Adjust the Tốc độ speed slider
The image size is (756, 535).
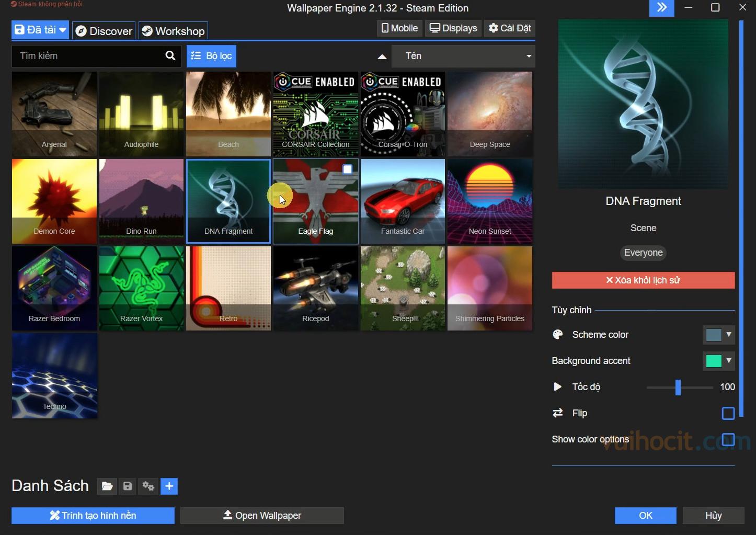point(679,387)
